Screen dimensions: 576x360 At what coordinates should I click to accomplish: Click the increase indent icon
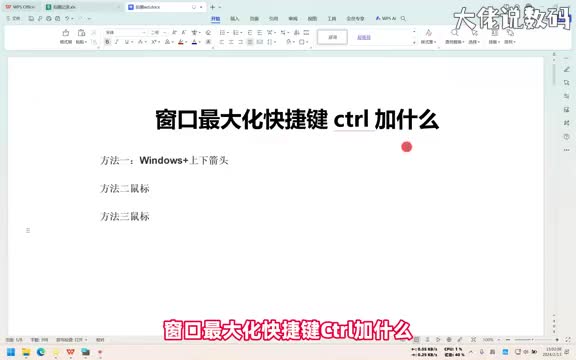(x=259, y=32)
